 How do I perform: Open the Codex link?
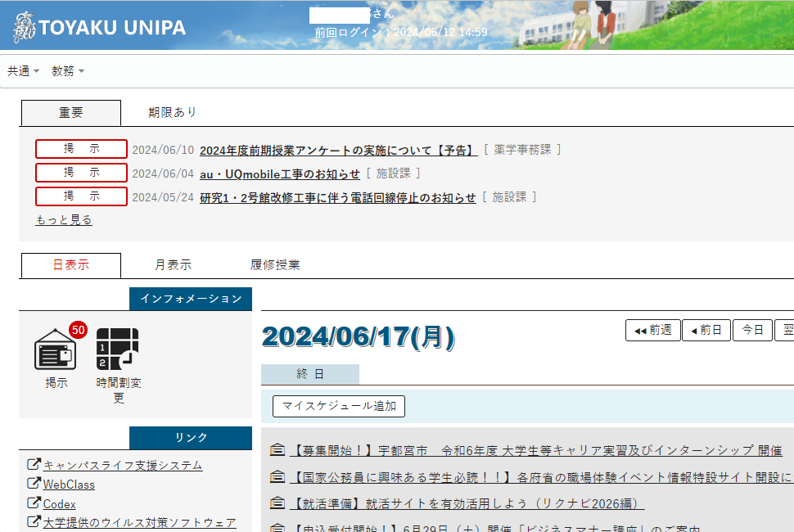[59, 504]
